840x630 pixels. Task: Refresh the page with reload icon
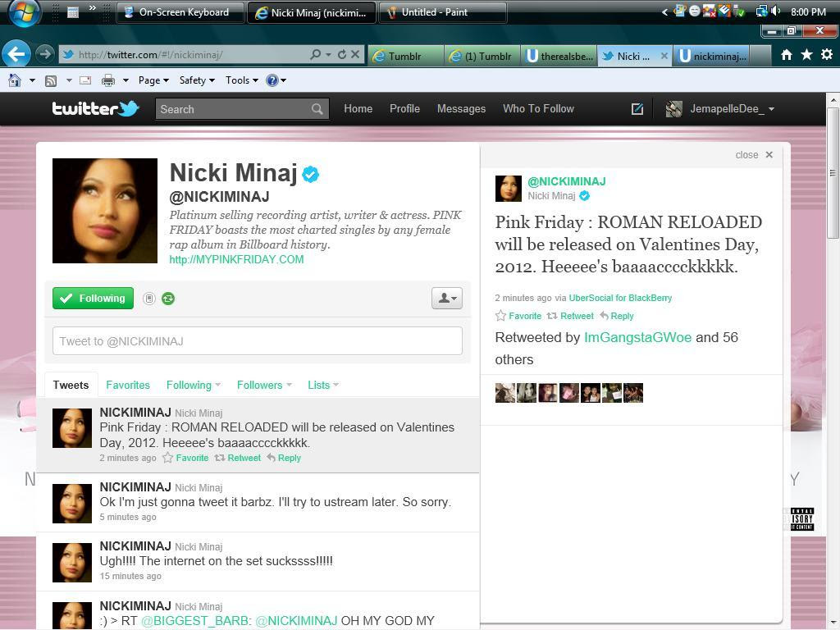342,54
